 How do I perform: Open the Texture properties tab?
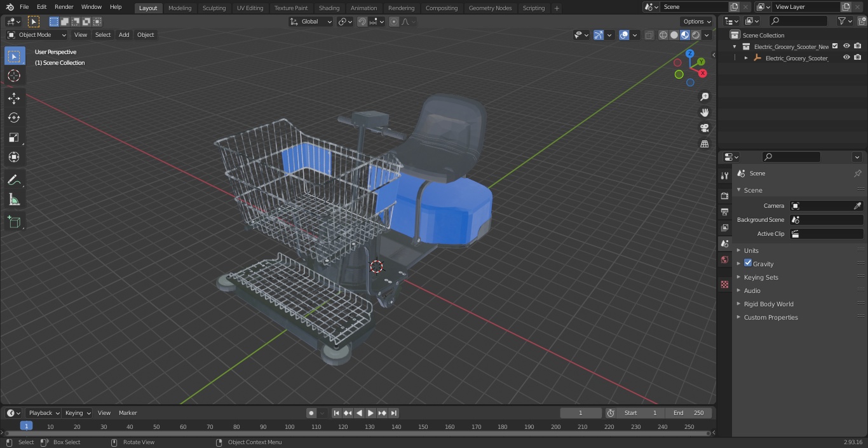[724, 284]
